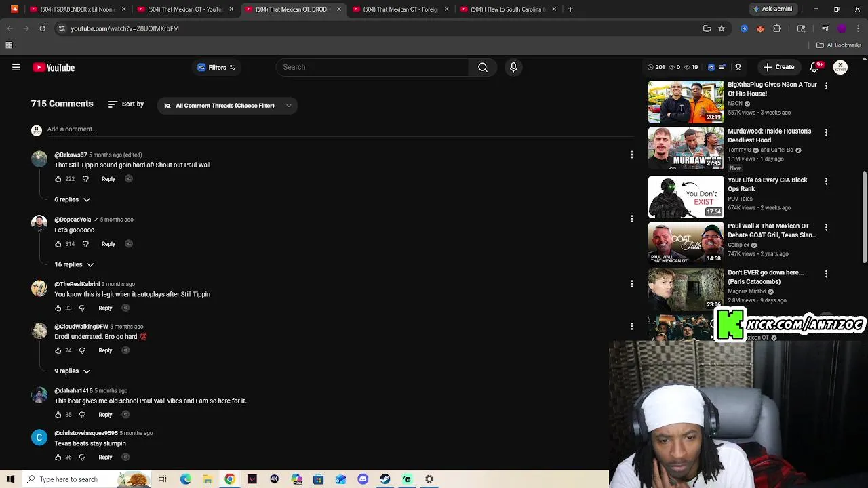Switch to That Mexican OT - YouTube tab
The image size is (868, 488).
184,9
